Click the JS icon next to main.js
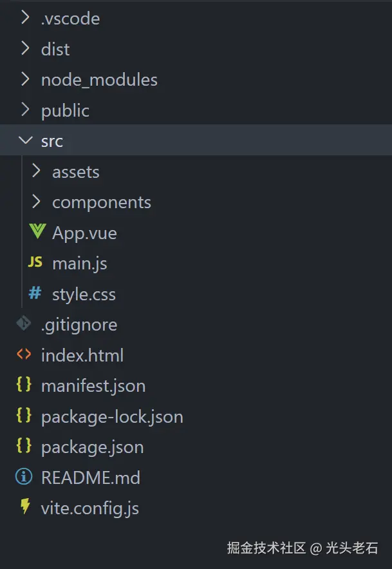Viewport: 392px width, 569px height. pyautogui.click(x=36, y=263)
